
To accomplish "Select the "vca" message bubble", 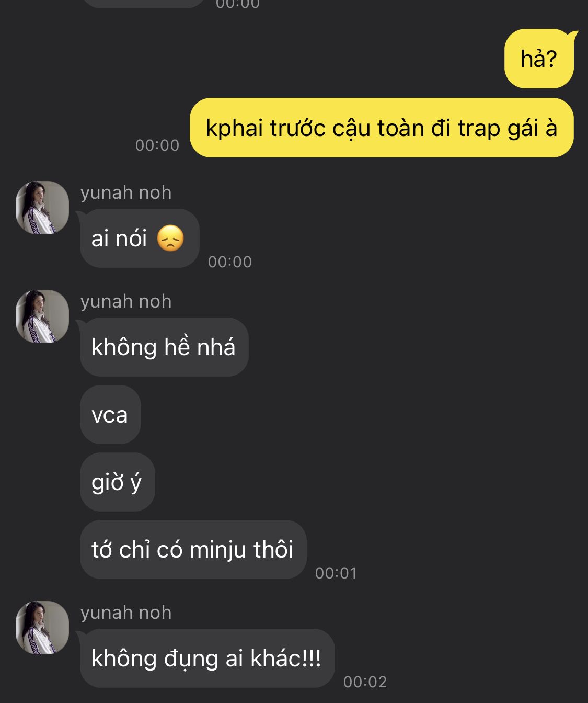I will 110,415.
